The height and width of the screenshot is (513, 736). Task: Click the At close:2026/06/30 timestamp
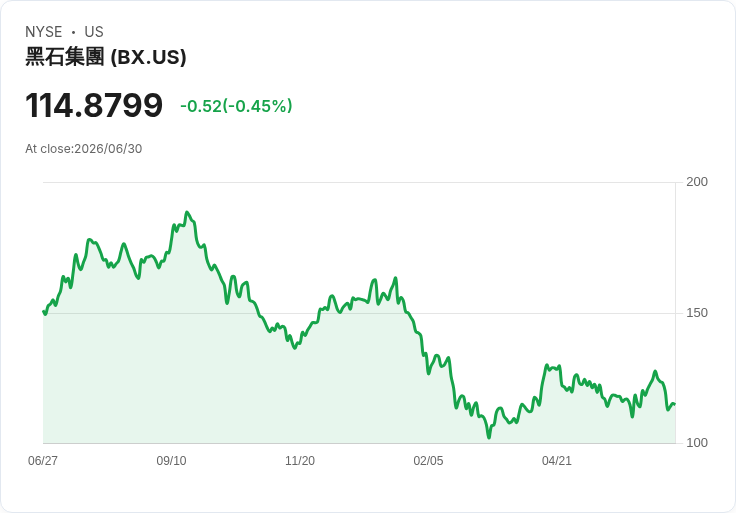(84, 149)
